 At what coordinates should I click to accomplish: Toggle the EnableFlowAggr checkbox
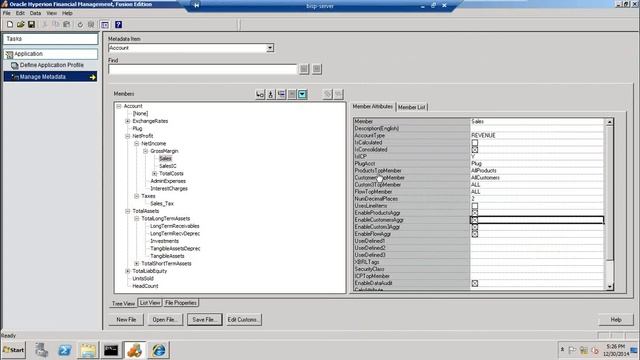(475, 234)
